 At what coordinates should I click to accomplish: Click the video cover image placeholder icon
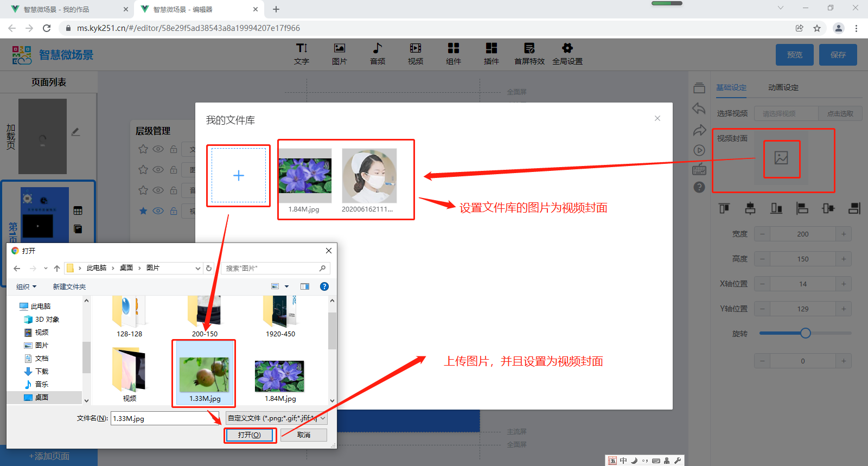(x=781, y=158)
